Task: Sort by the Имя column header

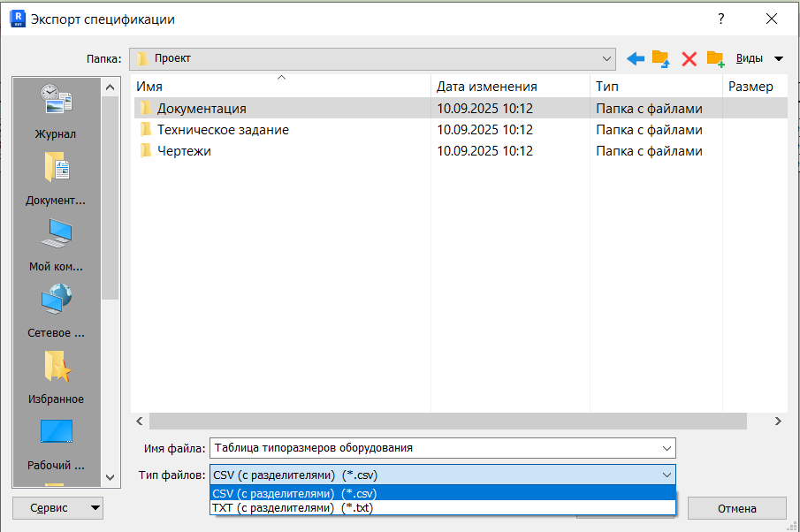Action: (281, 87)
